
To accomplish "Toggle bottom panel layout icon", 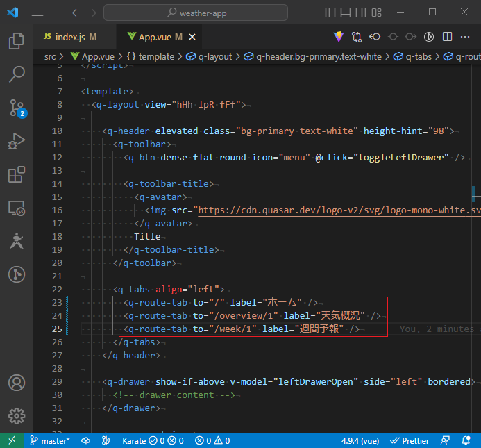I will tap(346, 13).
